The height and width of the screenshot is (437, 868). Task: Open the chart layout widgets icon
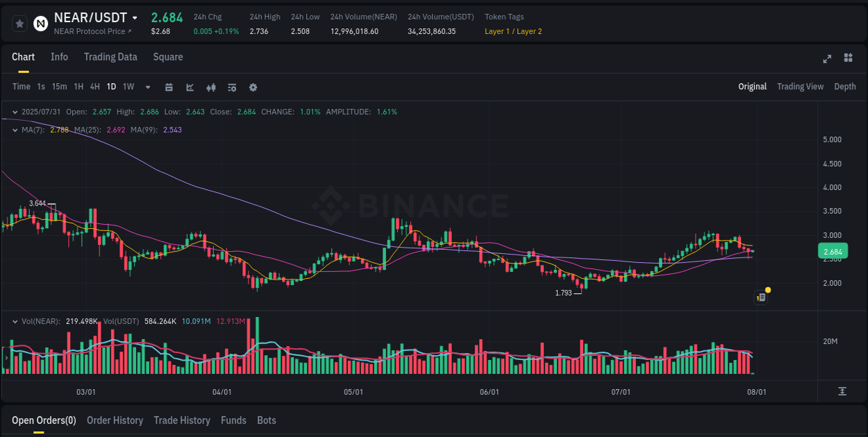847,59
